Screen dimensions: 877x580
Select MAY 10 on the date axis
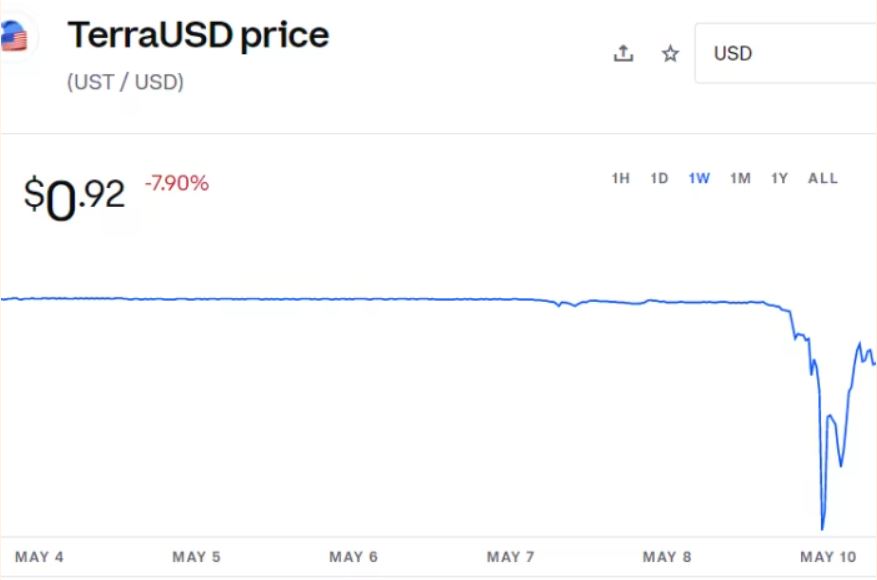coord(830,557)
